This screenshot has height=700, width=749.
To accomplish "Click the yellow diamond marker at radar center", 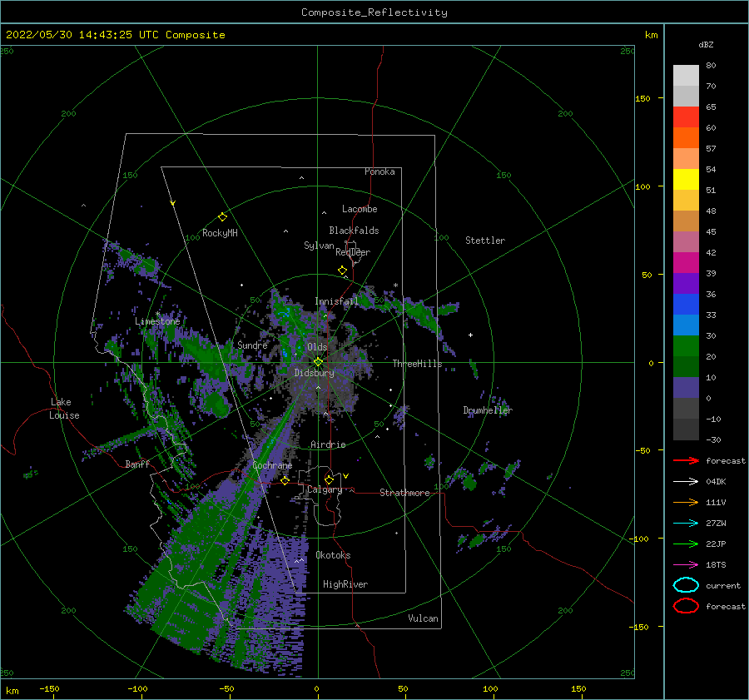I will click(318, 362).
